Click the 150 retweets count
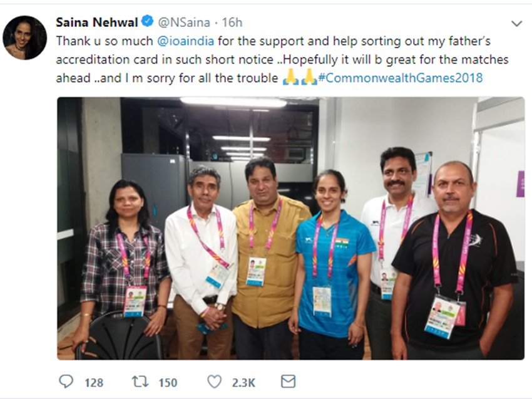Screen dimensions: 532x399 (x=168, y=382)
